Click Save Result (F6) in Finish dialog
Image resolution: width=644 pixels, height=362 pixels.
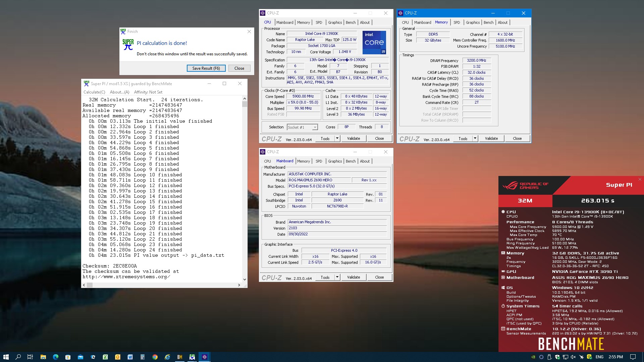(206, 68)
